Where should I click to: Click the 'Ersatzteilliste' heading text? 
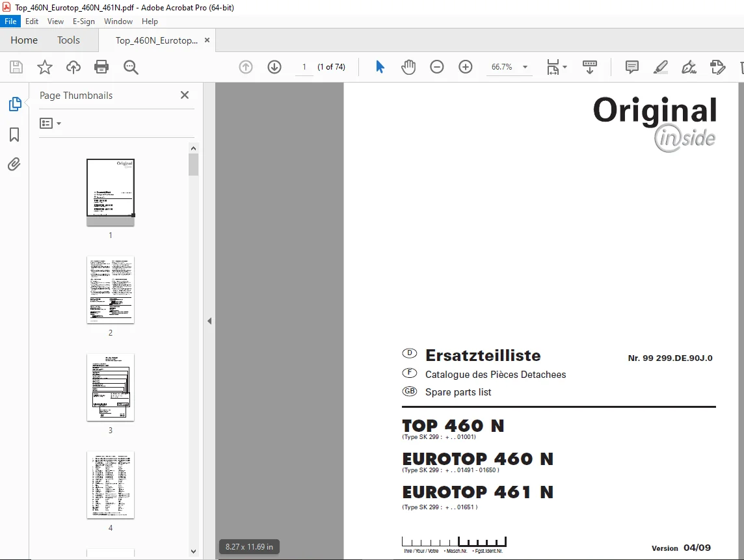click(483, 356)
